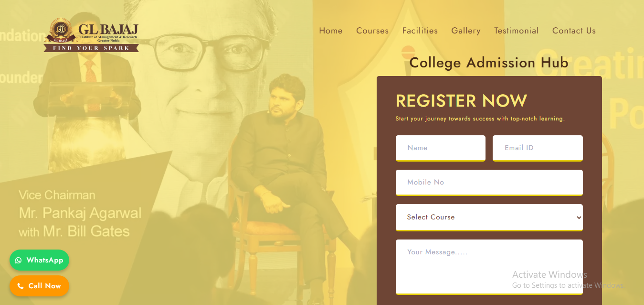Viewport: 644px width, 305px height.
Task: Go to the Facilities section
Action: (x=420, y=30)
